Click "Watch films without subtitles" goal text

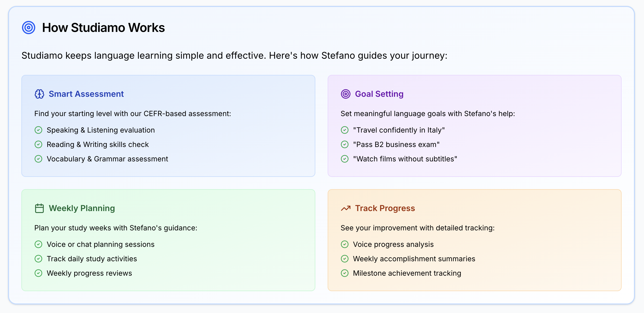pyautogui.click(x=405, y=159)
